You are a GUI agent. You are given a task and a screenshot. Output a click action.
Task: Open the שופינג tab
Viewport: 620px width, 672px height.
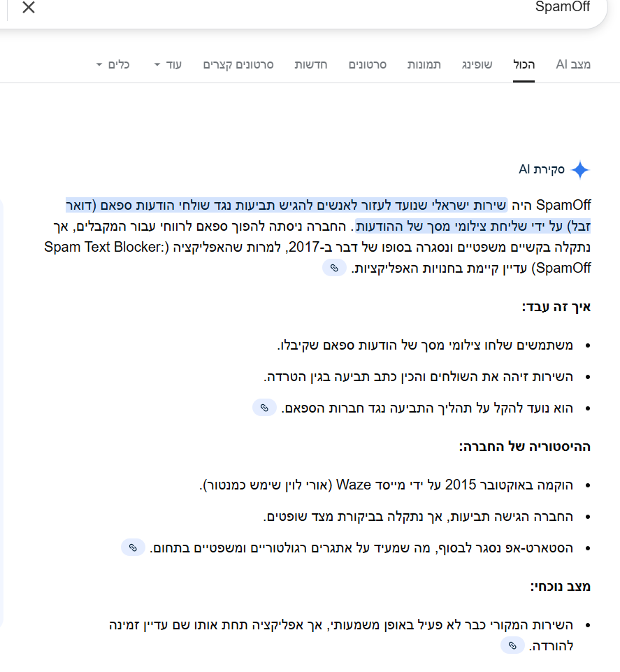477,64
